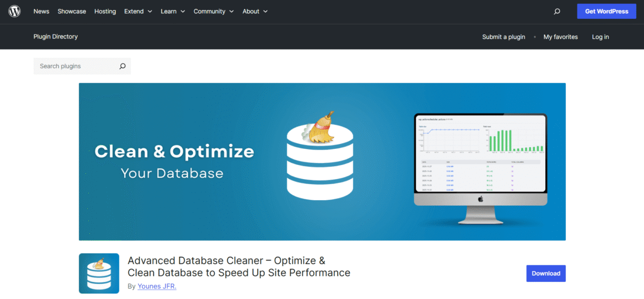The image size is (644, 299).
Task: Click Submit a plugin link
Action: coord(504,37)
